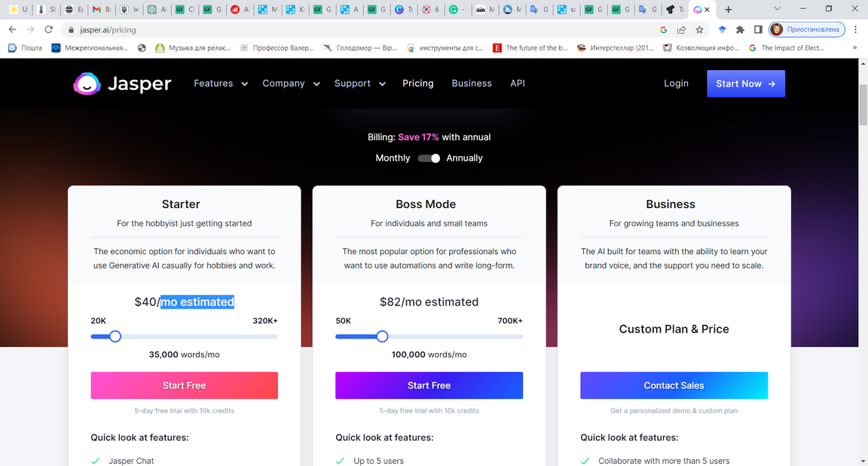Click the Save 17% text
Image resolution: width=868 pixels, height=466 pixels.
(x=418, y=137)
